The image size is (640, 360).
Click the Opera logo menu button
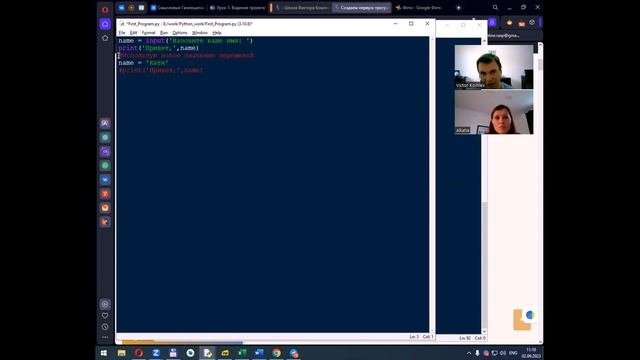[x=105, y=9]
